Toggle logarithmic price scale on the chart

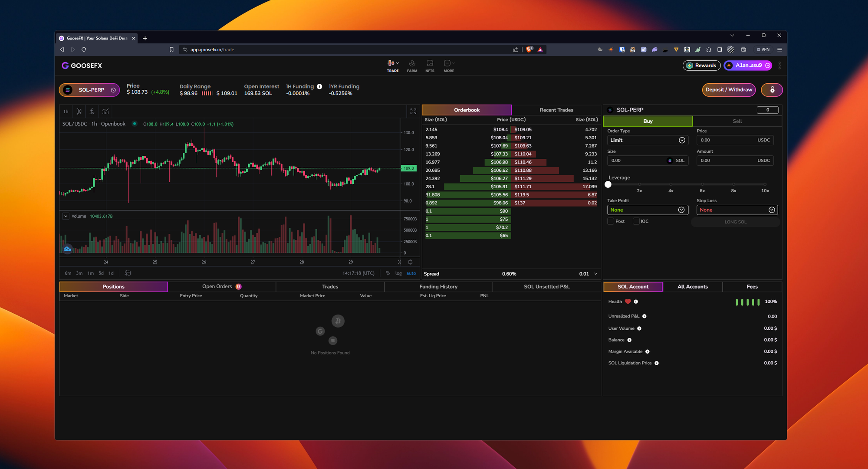pos(398,273)
